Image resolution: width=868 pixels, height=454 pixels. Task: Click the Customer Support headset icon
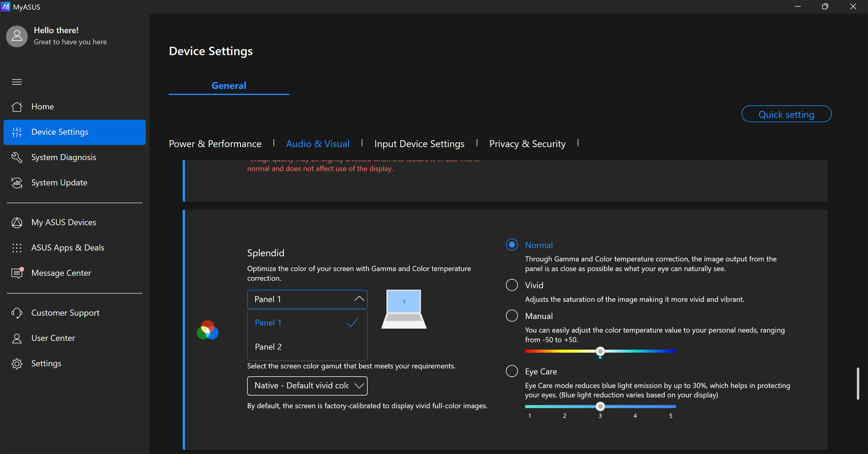coord(17,313)
